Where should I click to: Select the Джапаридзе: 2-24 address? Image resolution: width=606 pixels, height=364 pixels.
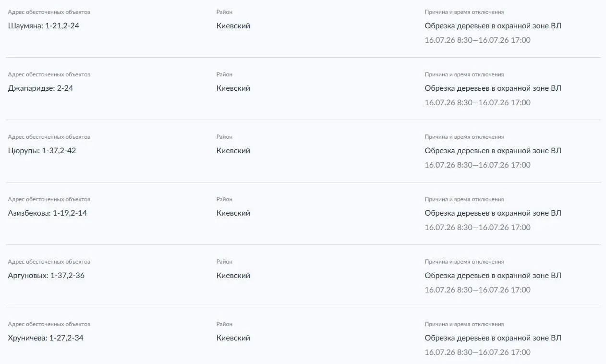(41, 88)
